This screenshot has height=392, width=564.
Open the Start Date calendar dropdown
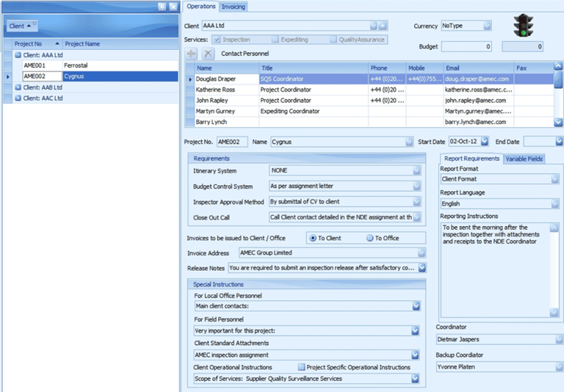(485, 142)
